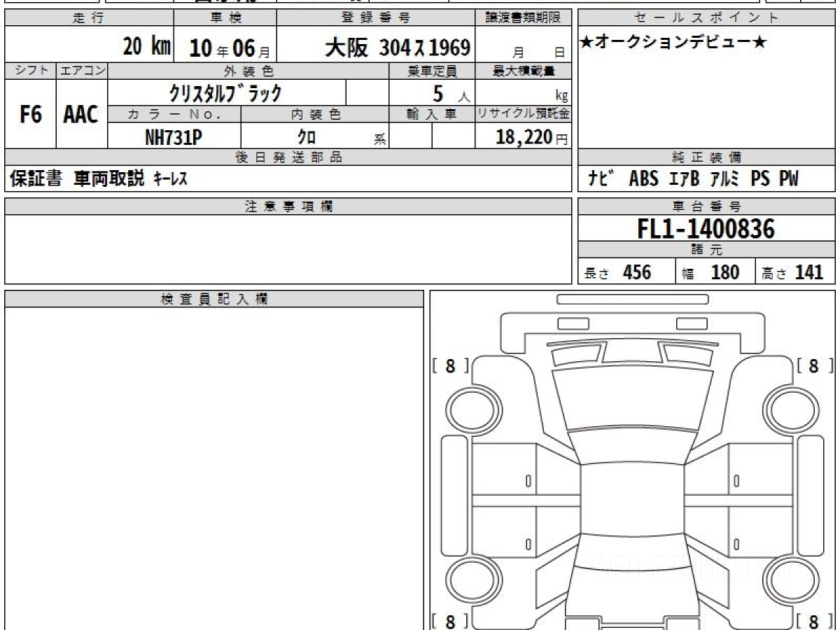Click the 乗車定員 header
The width and height of the screenshot is (840, 630).
tap(432, 71)
